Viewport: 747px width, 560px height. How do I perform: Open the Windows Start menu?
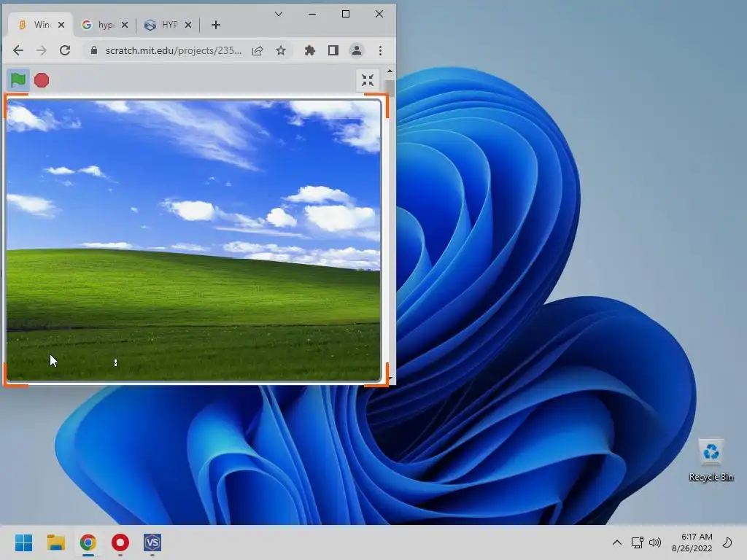coord(23,542)
